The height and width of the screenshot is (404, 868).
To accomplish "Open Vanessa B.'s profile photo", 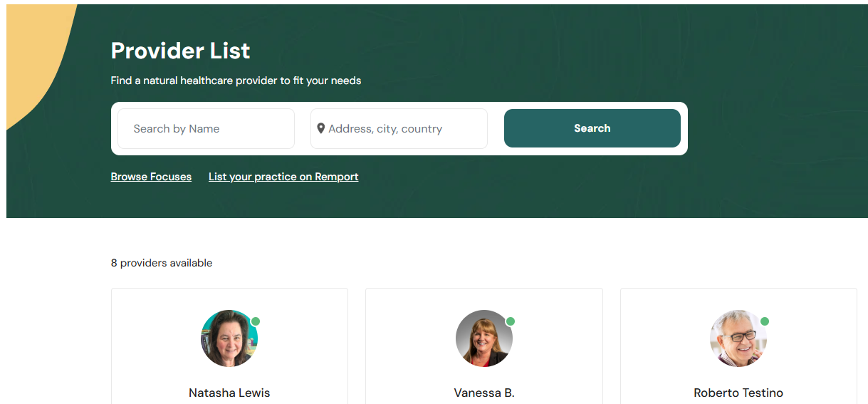I will point(483,338).
